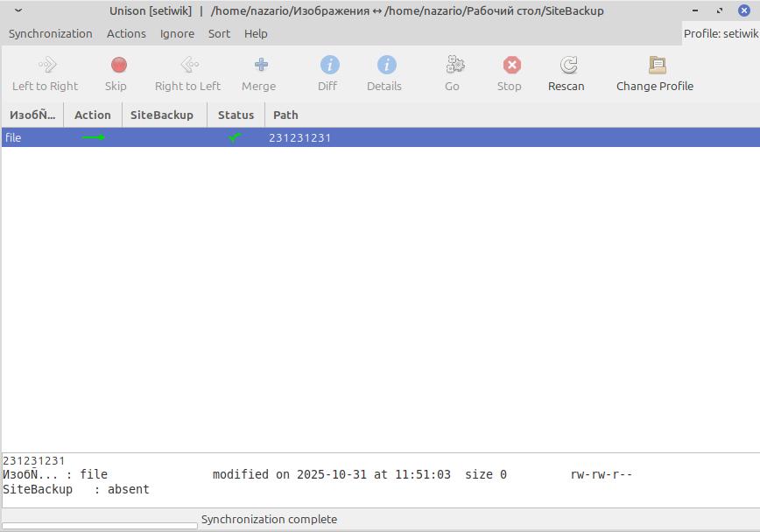
Task: Open Change Profile via its toolbar icon
Action: click(654, 66)
